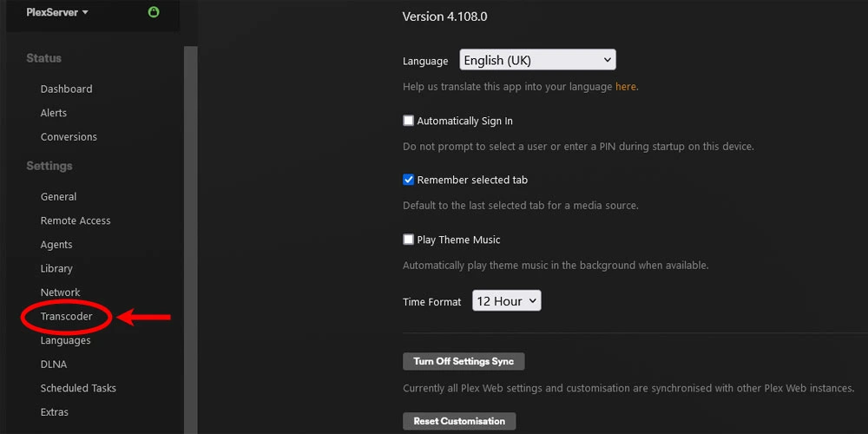Click the green lock secure connection icon
Viewport: 868px width, 434px height.
tap(154, 12)
